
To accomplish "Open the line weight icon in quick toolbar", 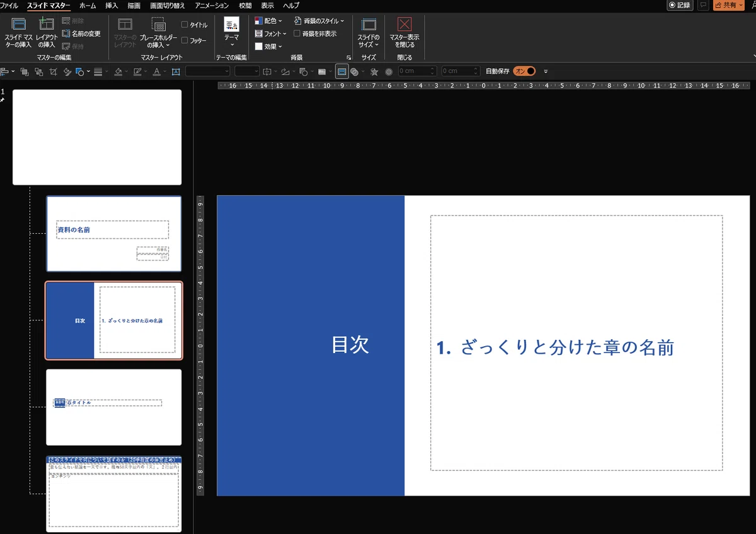I will coord(98,71).
